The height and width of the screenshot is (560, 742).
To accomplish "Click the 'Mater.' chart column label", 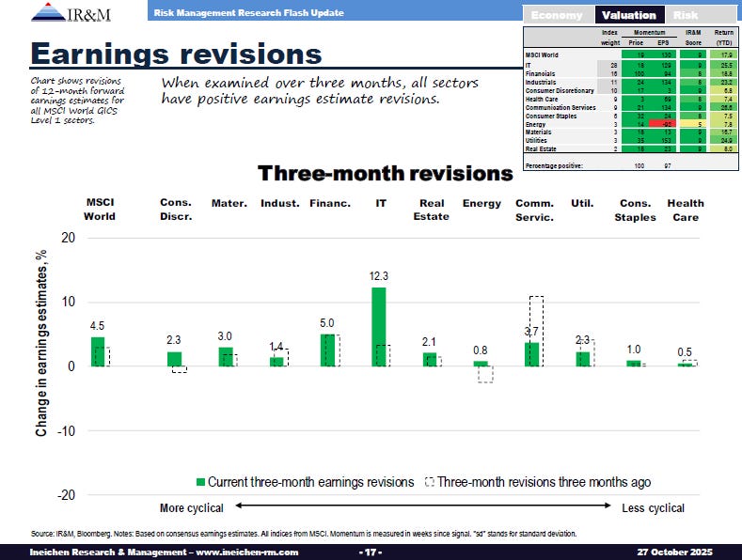I will [x=229, y=203].
